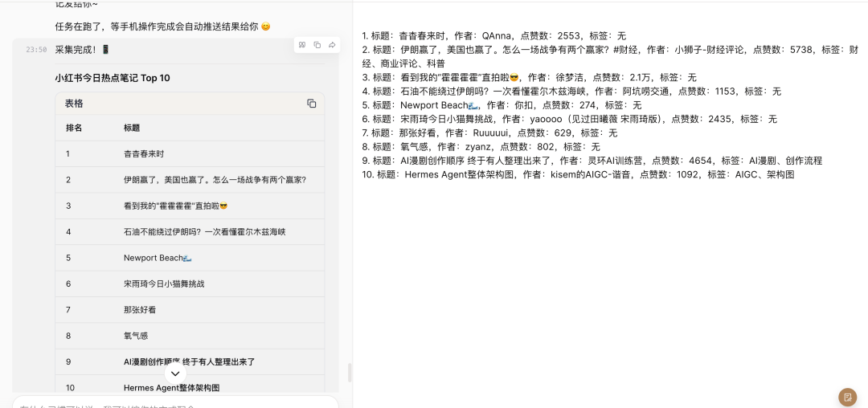868x408 pixels.
Task: Select table cell AI漫剧创作顺序
Action: click(x=190, y=361)
